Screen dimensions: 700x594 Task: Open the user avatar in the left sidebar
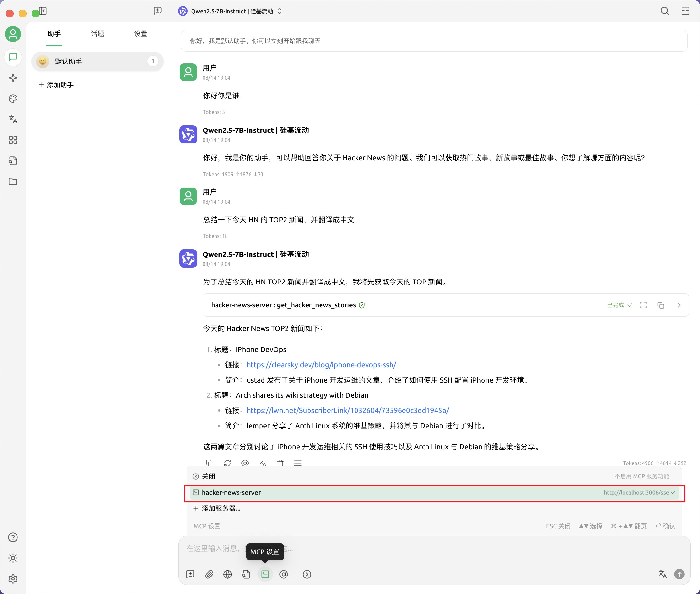[x=13, y=34]
